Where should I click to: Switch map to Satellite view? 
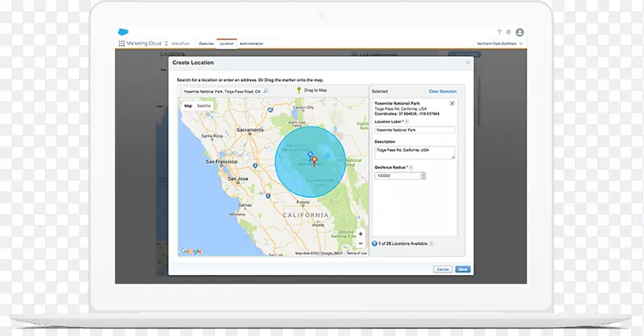point(204,105)
